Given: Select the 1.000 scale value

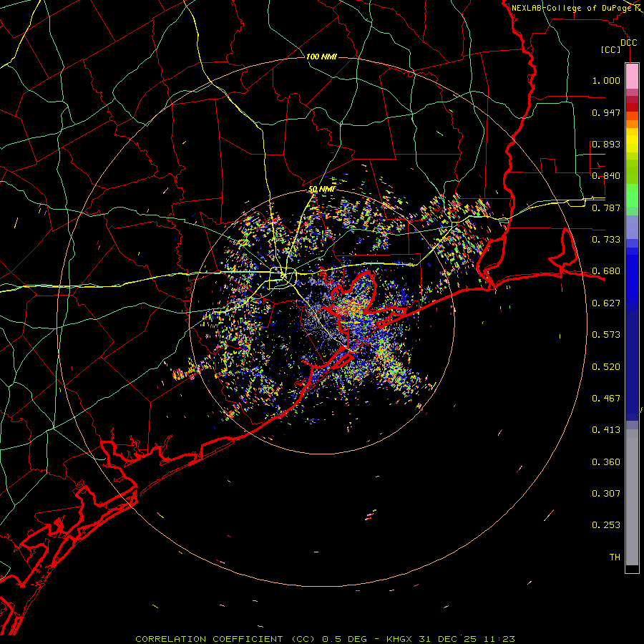Looking at the screenshot, I should click(606, 80).
